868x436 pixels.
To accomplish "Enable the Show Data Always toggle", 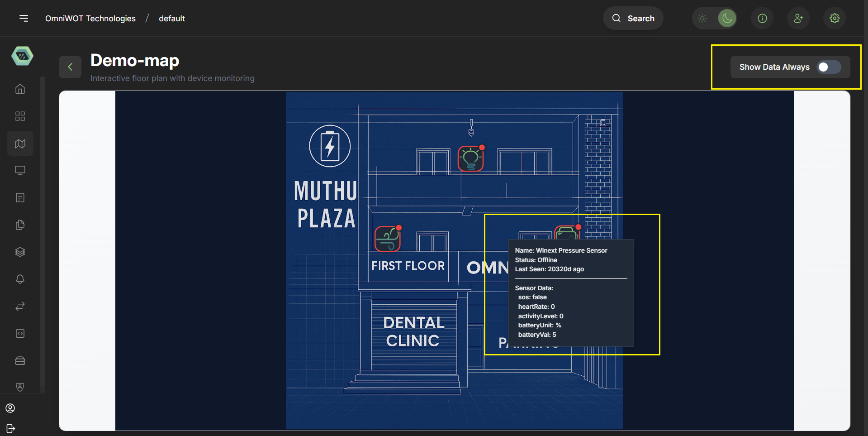I will click(829, 67).
